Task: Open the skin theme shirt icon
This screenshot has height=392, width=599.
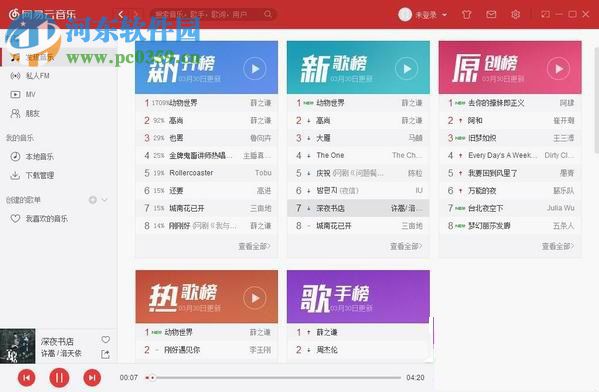Action: 466,15
